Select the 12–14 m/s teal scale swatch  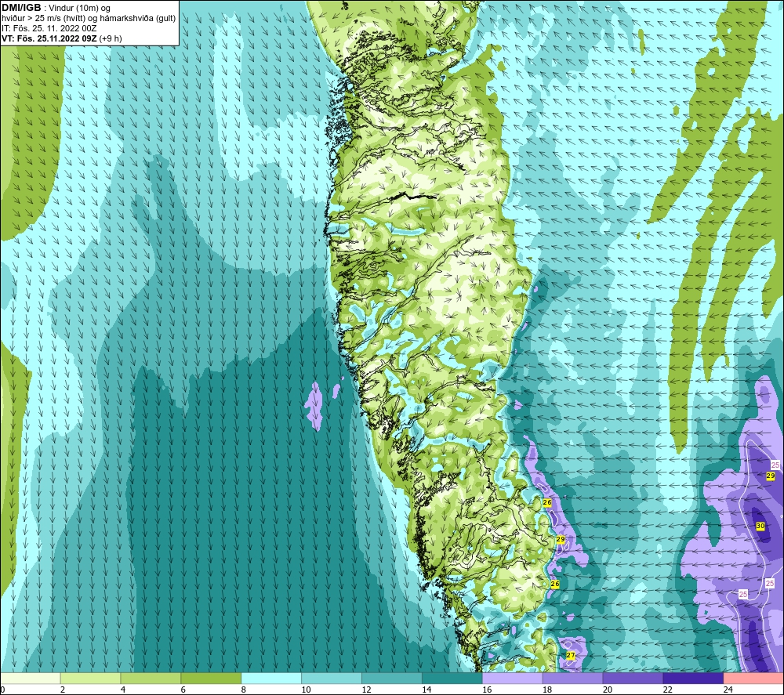[392, 678]
